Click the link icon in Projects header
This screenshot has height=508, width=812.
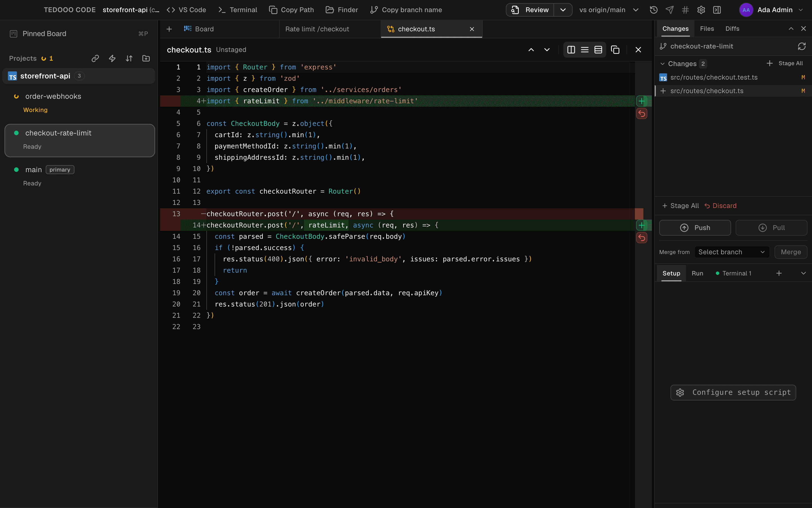point(95,58)
